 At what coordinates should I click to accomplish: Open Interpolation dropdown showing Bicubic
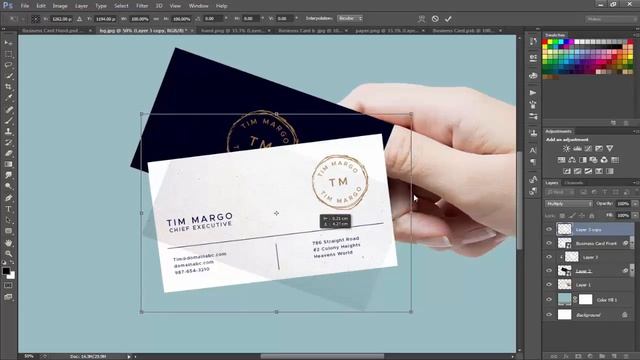tap(350, 18)
